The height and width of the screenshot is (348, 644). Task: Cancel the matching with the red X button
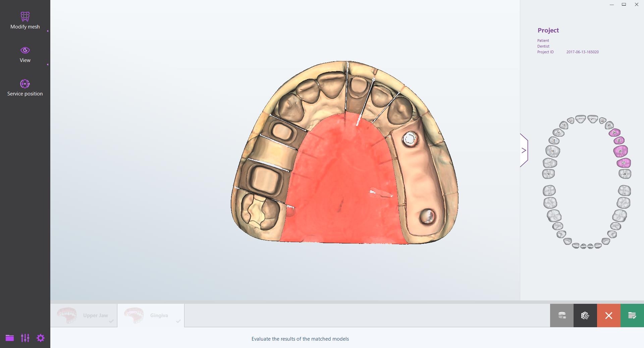[x=608, y=315]
